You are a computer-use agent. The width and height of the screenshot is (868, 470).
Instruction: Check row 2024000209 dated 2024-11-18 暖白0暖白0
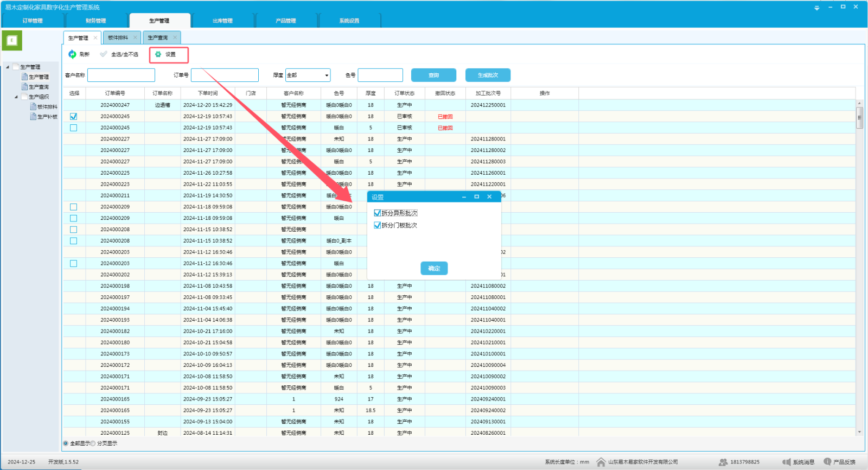tap(74, 207)
